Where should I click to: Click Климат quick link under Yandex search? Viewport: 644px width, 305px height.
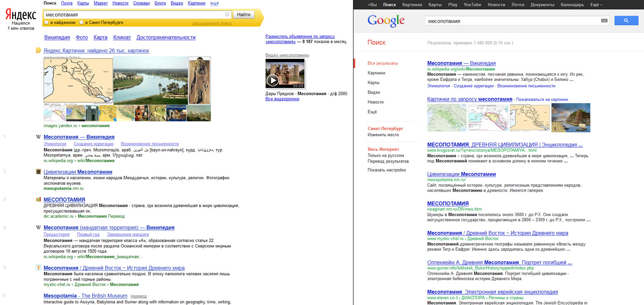pos(122,37)
